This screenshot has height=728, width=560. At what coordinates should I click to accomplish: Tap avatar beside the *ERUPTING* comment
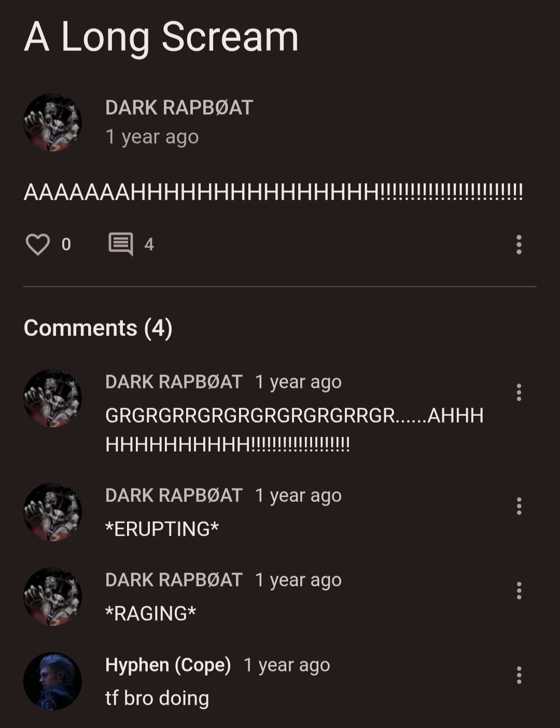click(52, 512)
